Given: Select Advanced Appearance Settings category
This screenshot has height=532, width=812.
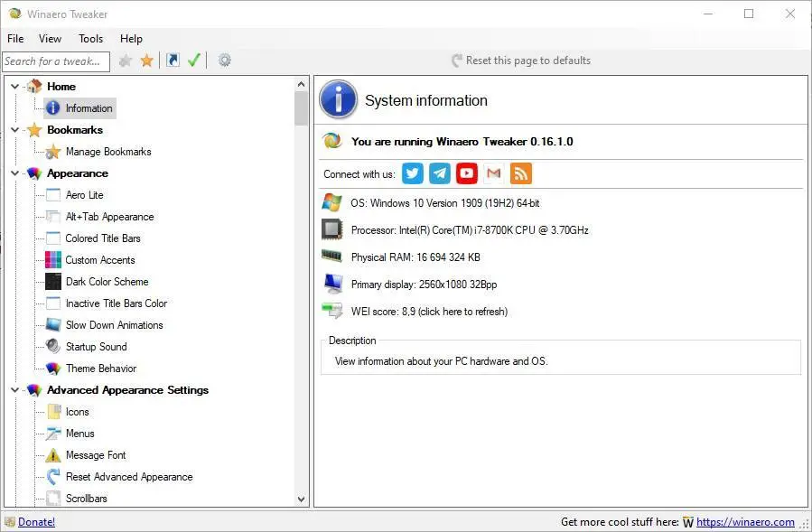Looking at the screenshot, I should (x=127, y=390).
